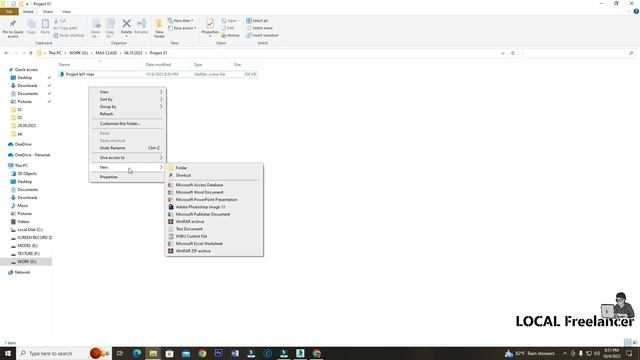Click MAX CLASS in the address breadcrumb
The width and height of the screenshot is (640, 360).
(x=106, y=53)
